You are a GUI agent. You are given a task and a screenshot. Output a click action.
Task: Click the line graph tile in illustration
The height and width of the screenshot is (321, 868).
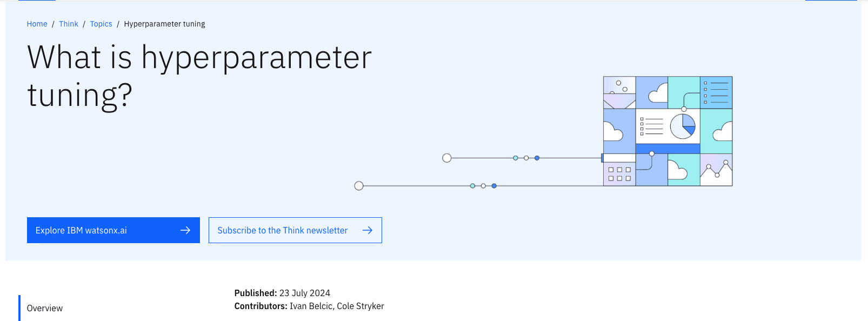coord(716,170)
